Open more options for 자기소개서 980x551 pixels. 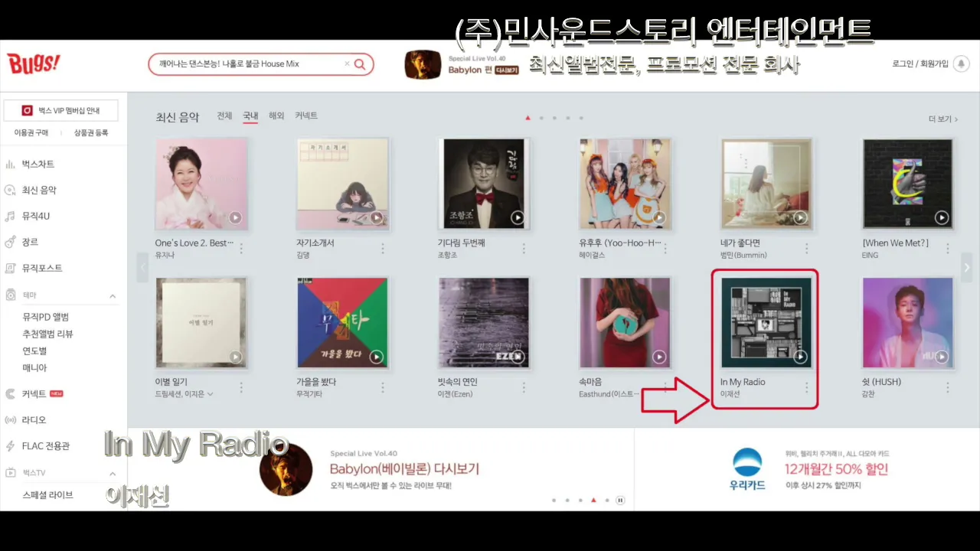(383, 249)
